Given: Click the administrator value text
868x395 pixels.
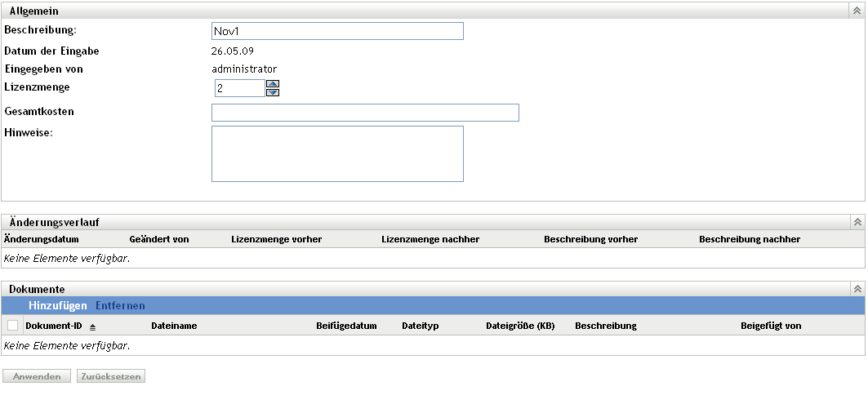Looking at the screenshot, I should point(244,69).
